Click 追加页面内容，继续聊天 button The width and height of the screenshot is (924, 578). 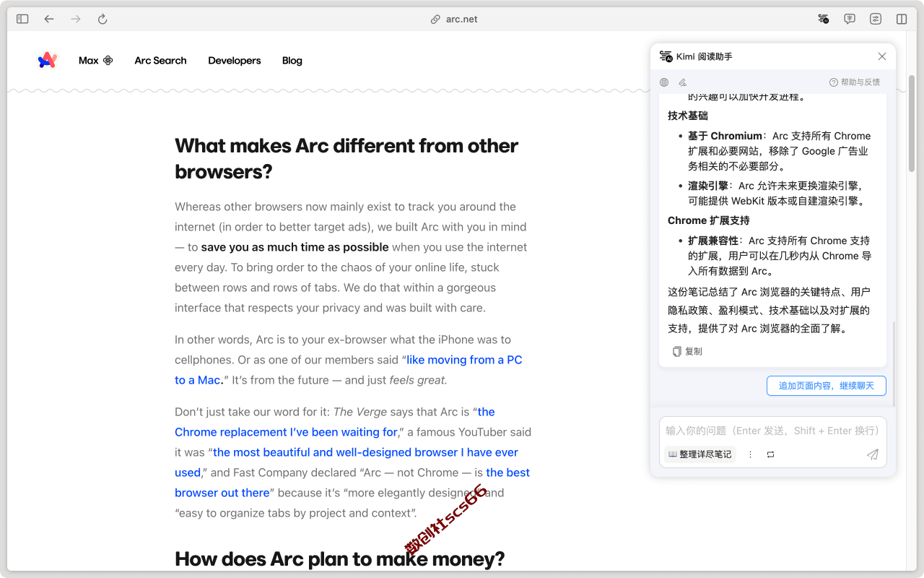pos(827,386)
